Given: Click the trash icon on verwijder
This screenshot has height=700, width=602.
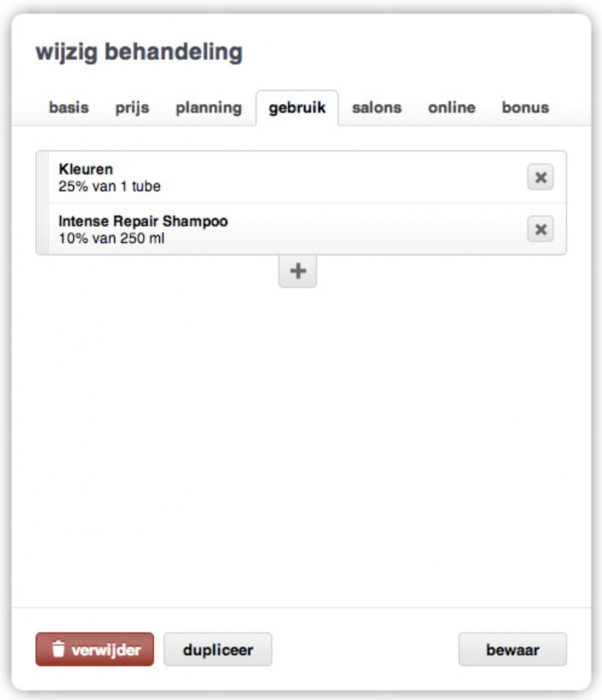Looking at the screenshot, I should click(59, 649).
